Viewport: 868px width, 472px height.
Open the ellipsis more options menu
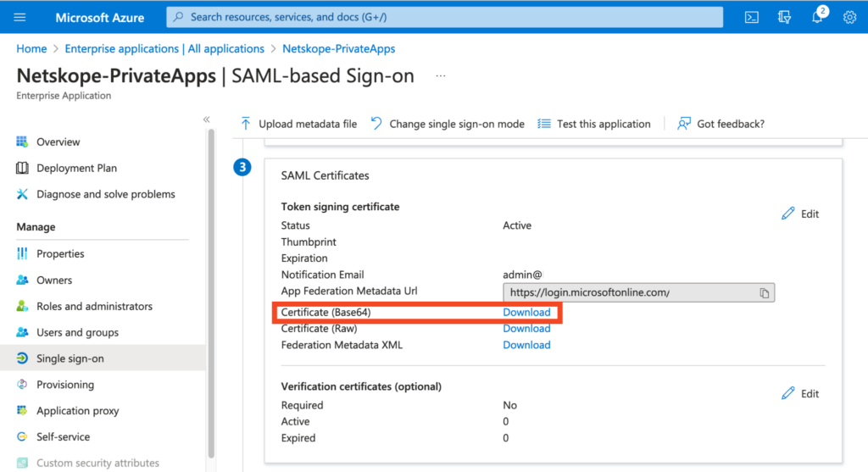pos(440,76)
